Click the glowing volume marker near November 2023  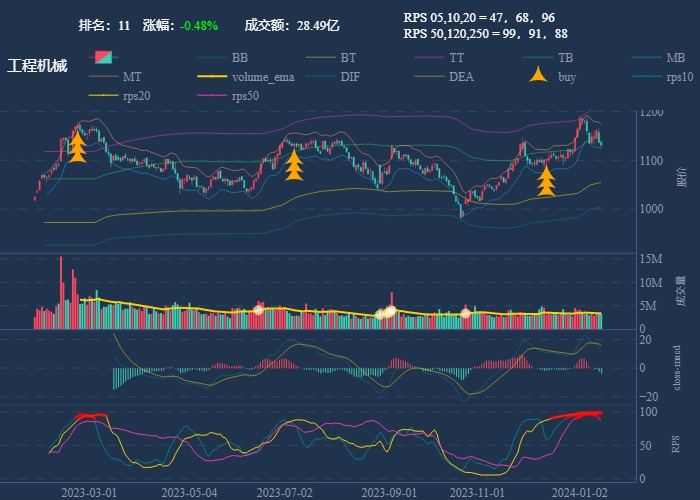(x=466, y=313)
